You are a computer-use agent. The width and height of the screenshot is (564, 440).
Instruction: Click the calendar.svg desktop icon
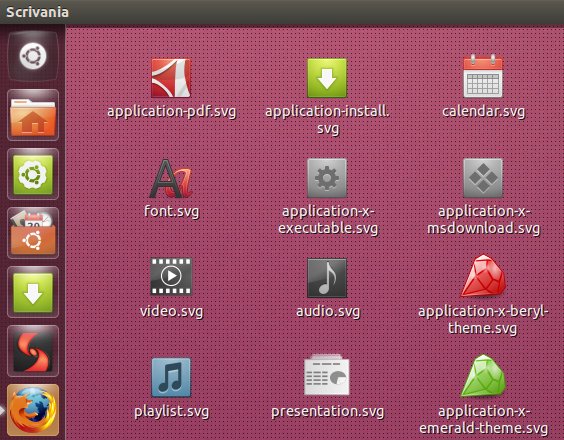pos(483,76)
